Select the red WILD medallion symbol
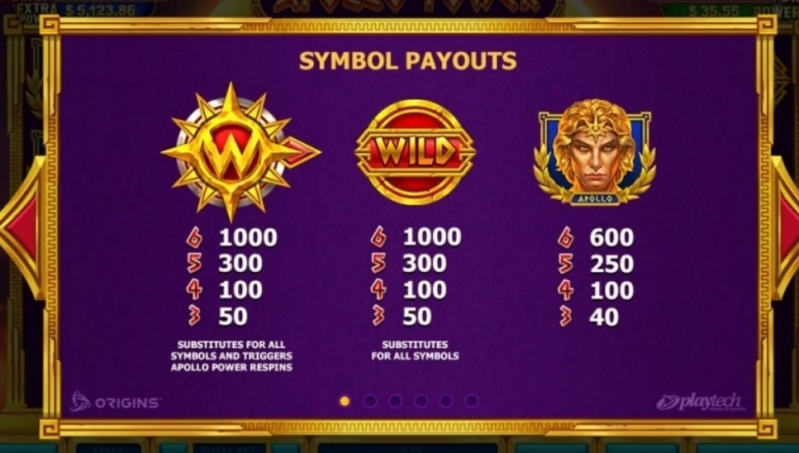This screenshot has height=453, width=799. 415,152
